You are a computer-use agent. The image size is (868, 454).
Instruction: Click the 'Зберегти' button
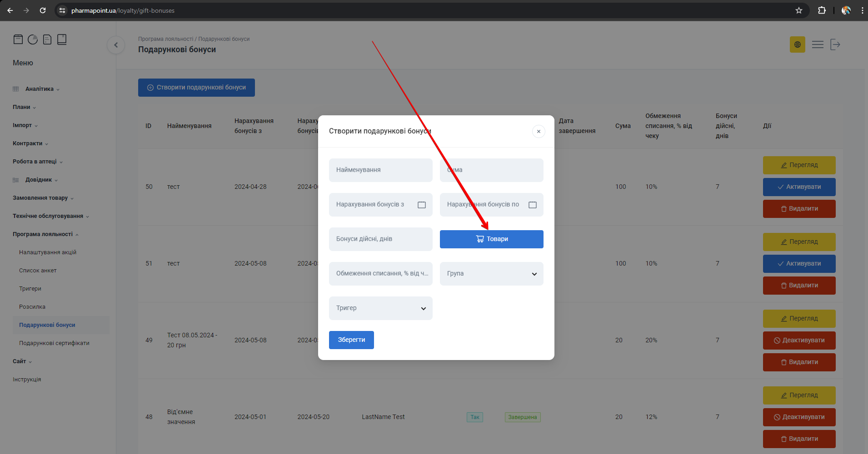coord(351,340)
